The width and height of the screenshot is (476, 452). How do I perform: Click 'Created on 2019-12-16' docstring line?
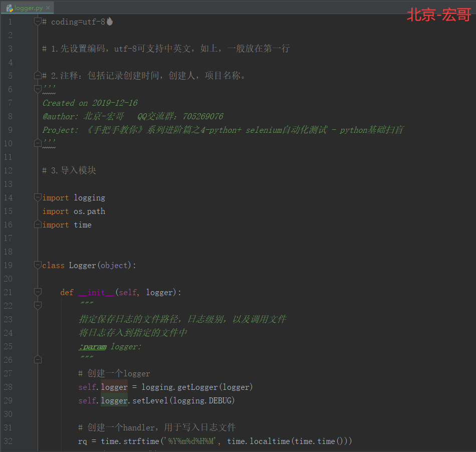(90, 103)
